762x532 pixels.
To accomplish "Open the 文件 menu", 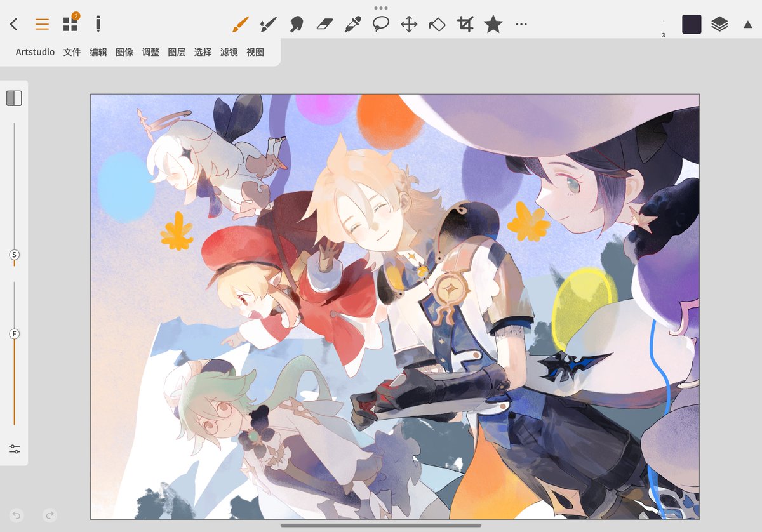I will [x=72, y=52].
